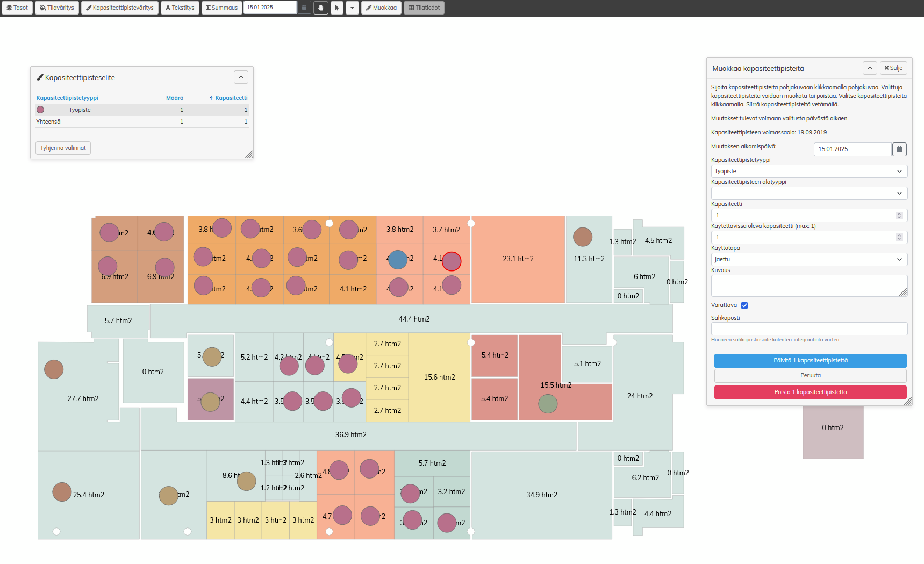The height and width of the screenshot is (564, 924).
Task: Open the Kapasiteettipistetyyppi dropdown
Action: (809, 171)
